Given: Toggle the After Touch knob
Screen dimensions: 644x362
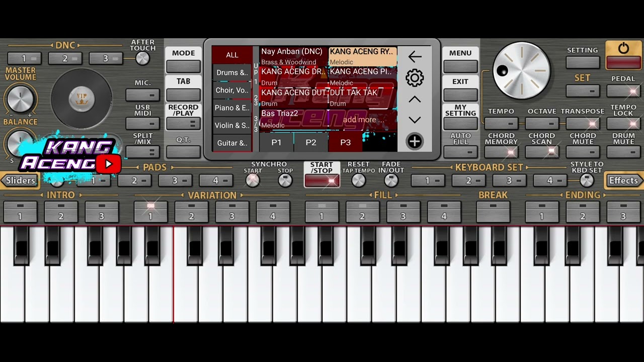Looking at the screenshot, I should 143,58.
